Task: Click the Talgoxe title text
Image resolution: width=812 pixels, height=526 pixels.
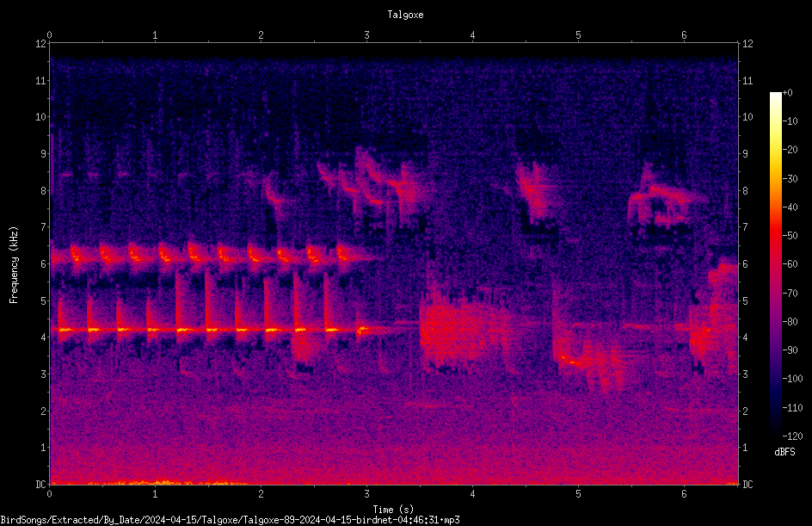Action: 405,15
